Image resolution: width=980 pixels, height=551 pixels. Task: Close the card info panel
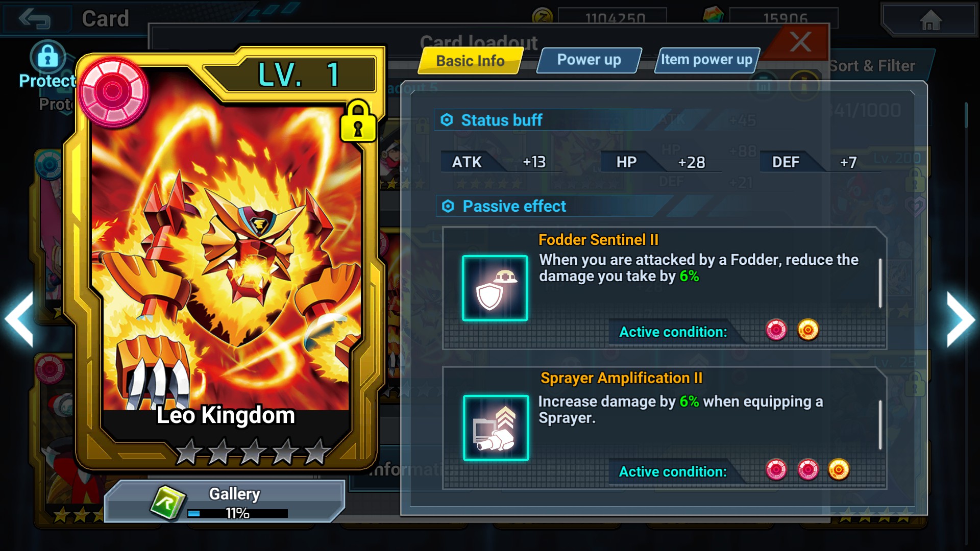point(800,42)
